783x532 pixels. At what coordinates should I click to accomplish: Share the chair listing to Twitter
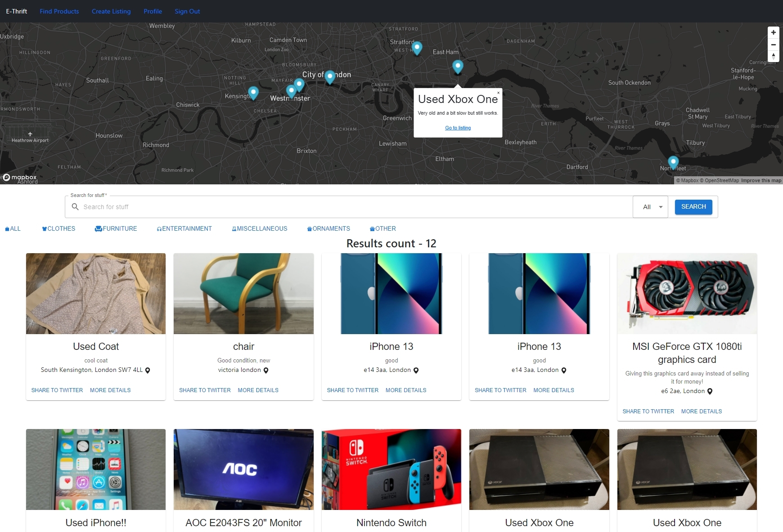(x=205, y=390)
